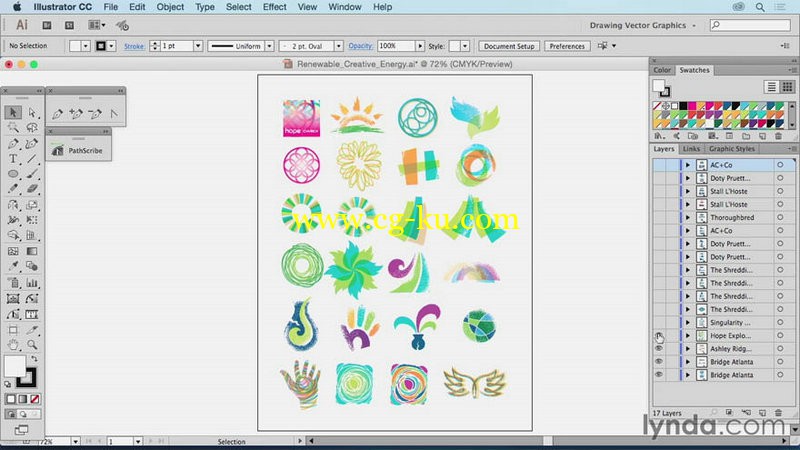The image size is (800, 450).
Task: Open the Object menu
Action: (170, 7)
